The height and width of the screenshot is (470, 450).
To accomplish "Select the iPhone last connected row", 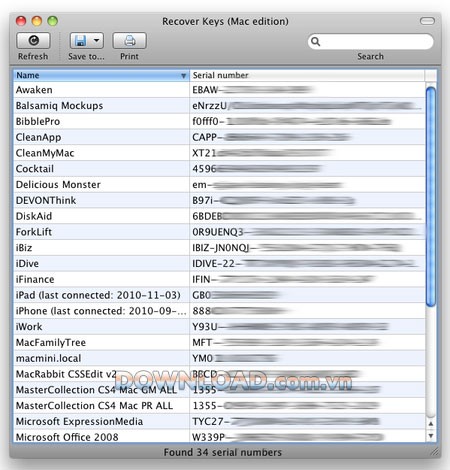I will click(219, 311).
